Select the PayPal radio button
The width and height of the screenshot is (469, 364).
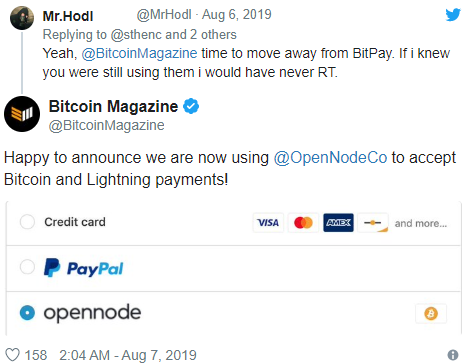click(x=27, y=267)
